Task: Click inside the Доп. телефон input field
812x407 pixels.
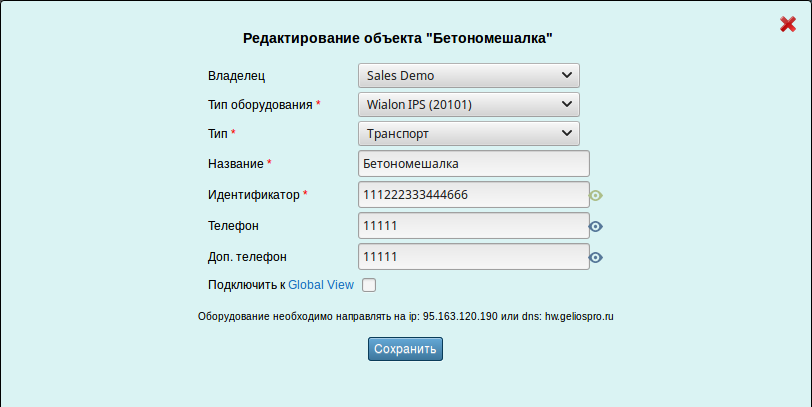Action: click(472, 257)
